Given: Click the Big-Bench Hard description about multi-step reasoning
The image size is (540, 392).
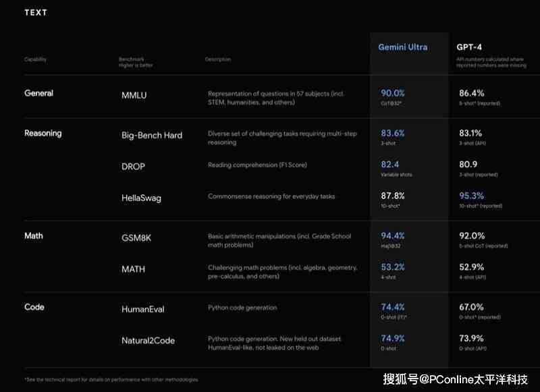Looking at the screenshot, I should [x=282, y=138].
